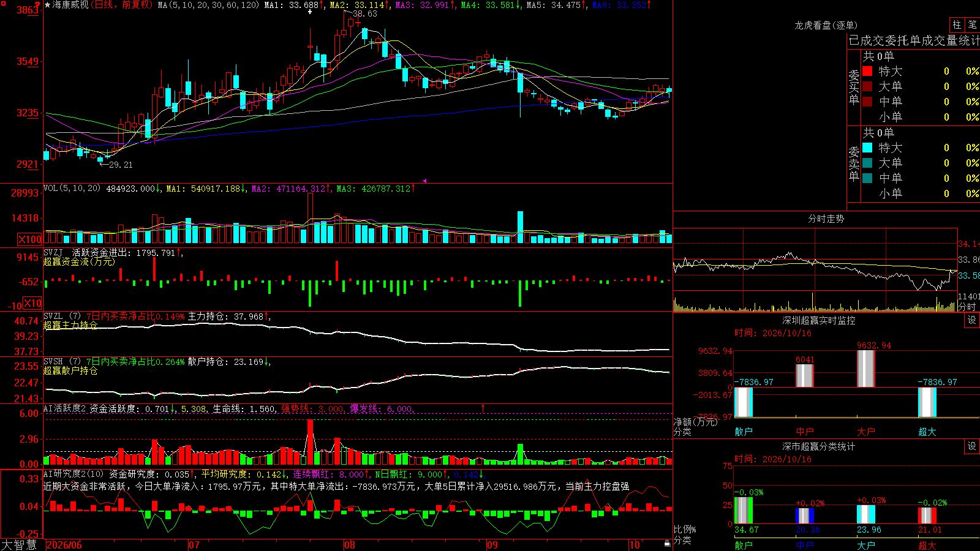Jump to the 2026/06 timeline marker
The height and width of the screenshot is (551, 980).
[64, 545]
